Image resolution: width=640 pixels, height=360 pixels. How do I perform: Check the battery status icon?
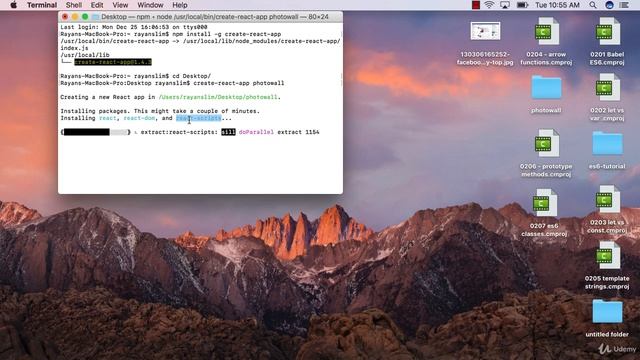point(522,5)
